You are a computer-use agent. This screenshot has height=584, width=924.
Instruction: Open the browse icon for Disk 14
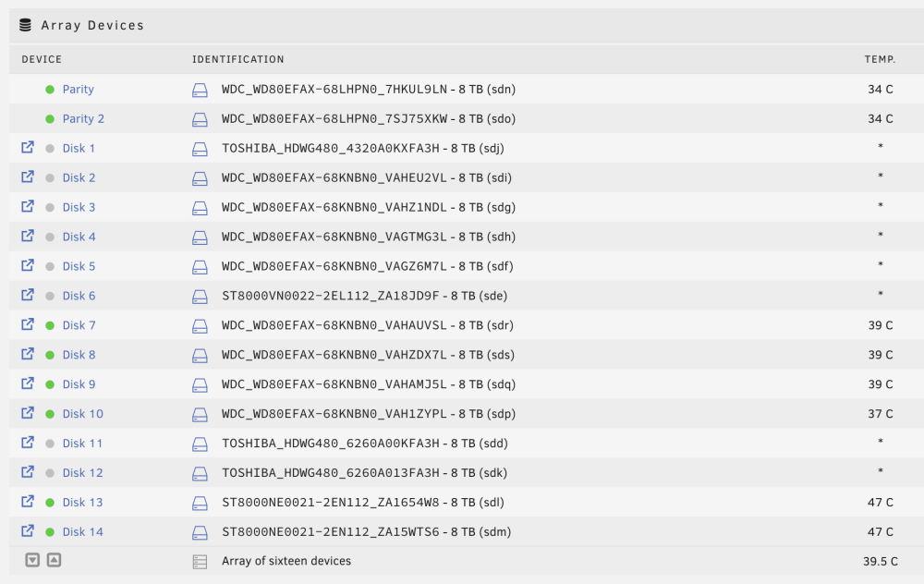(28, 530)
